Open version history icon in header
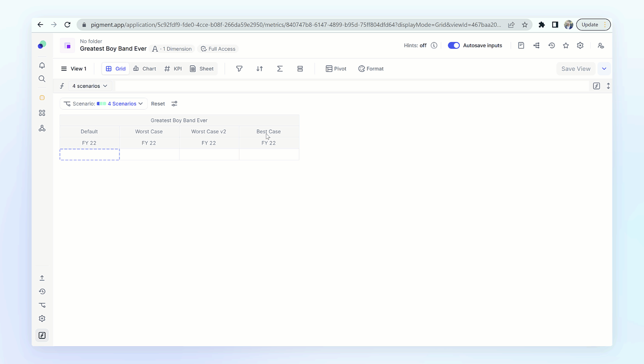The width and height of the screenshot is (644, 364). pyautogui.click(x=551, y=45)
